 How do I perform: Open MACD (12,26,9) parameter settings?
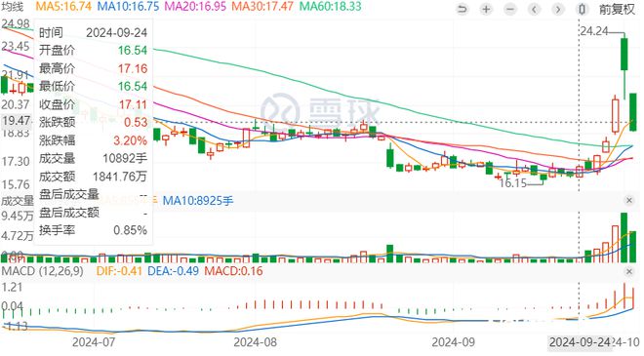(x=43, y=271)
